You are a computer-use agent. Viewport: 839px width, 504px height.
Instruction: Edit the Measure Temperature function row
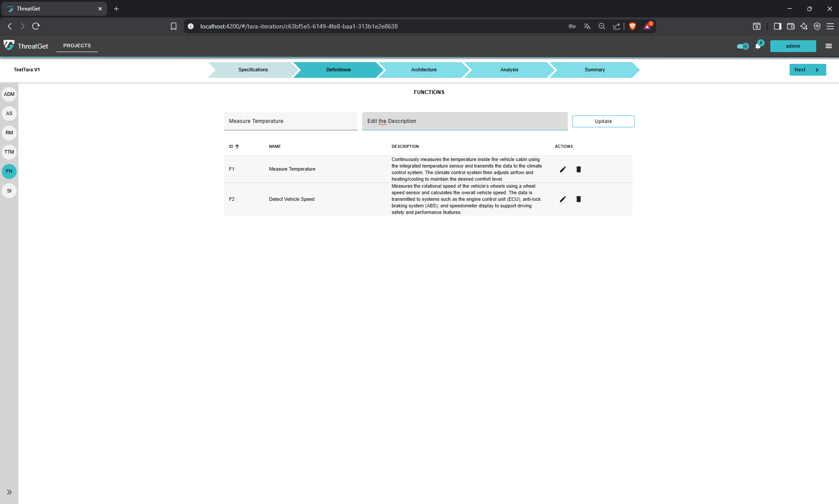[x=563, y=169]
